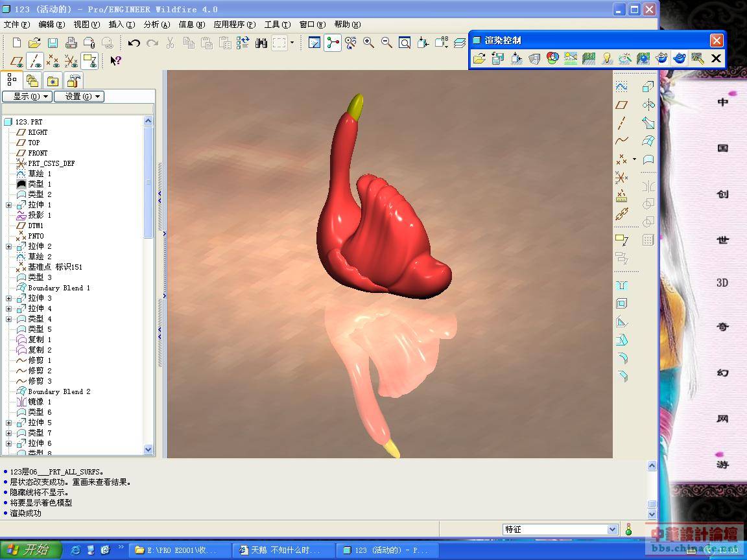Select 镜像 1 feature in the tree
This screenshot has width=747, height=560.
[x=40, y=402]
